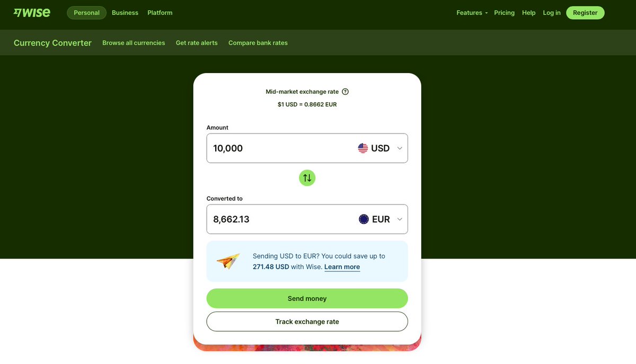Open Get rate alerts
Image resolution: width=636 pixels, height=364 pixels.
[197, 43]
